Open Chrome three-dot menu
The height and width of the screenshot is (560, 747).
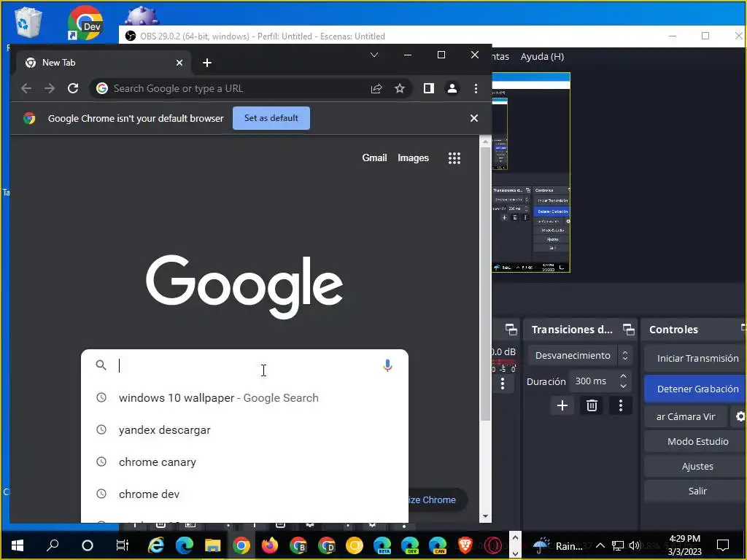click(x=476, y=88)
